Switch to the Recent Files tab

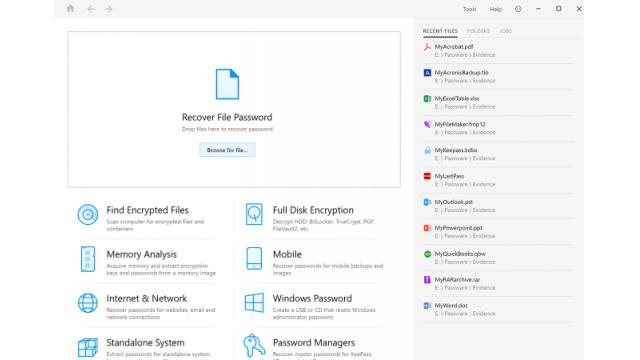(440, 31)
